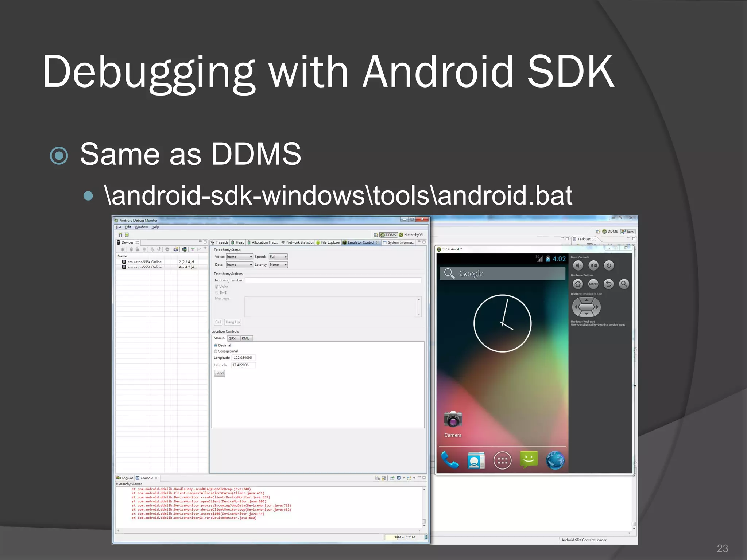Select the Voice radio button
747x560 pixels.
pos(217,287)
